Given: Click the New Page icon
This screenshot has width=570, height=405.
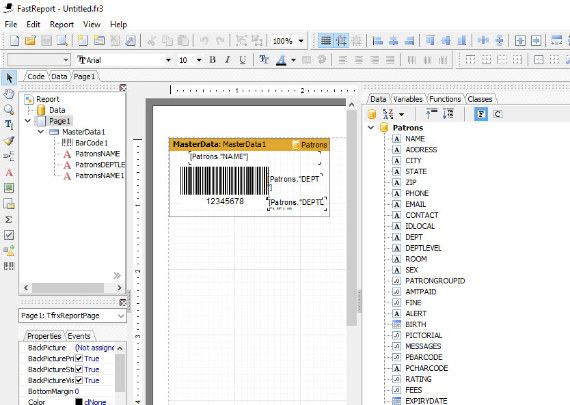Looking at the screenshot, I should click(83, 40).
